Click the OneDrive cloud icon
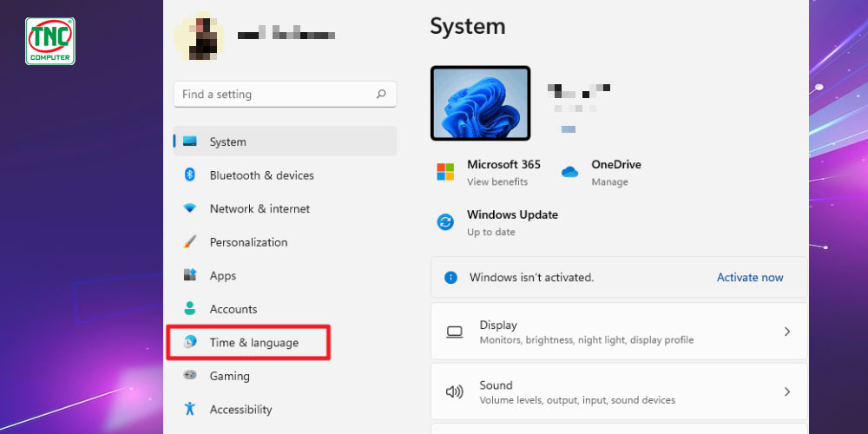 (x=569, y=172)
